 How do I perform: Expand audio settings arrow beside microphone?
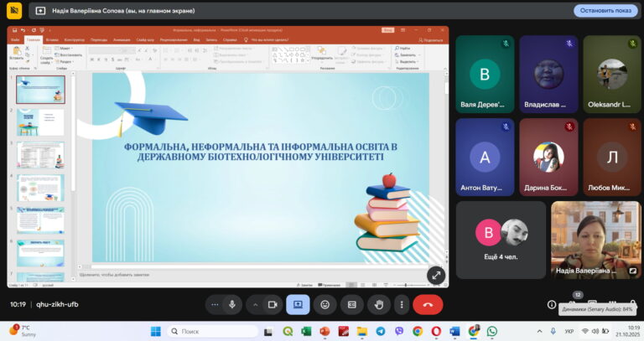(x=216, y=304)
